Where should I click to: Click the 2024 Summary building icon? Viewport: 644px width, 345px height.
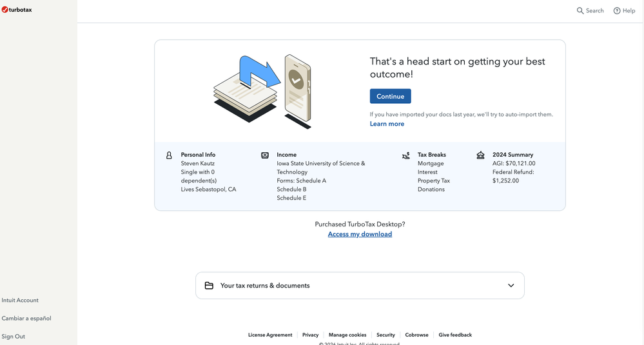(x=480, y=155)
